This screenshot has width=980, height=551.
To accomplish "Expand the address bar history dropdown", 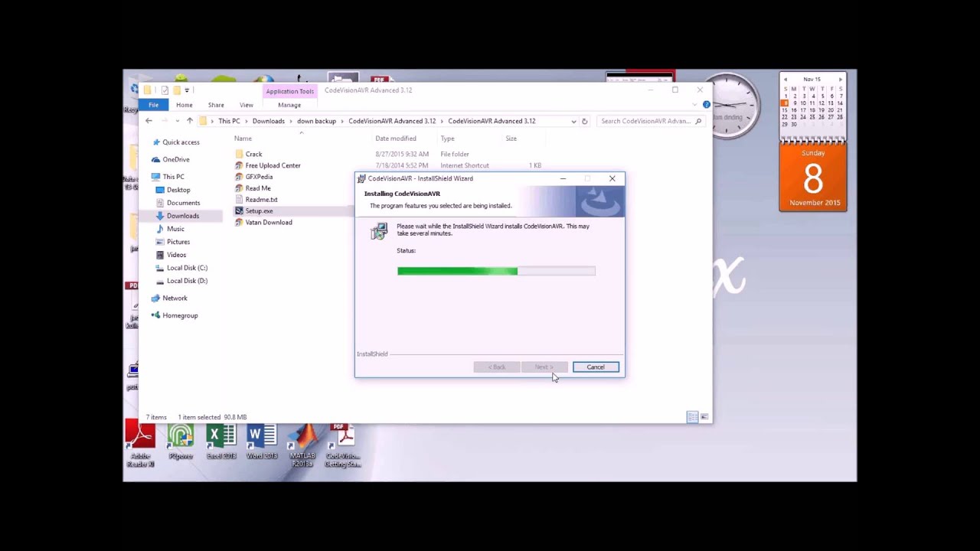I will pos(573,121).
